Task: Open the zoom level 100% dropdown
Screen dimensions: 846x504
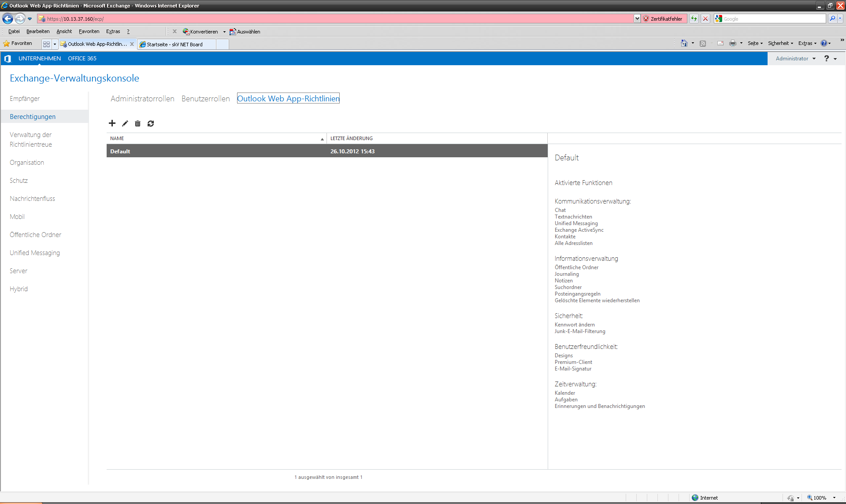Action: pyautogui.click(x=834, y=498)
